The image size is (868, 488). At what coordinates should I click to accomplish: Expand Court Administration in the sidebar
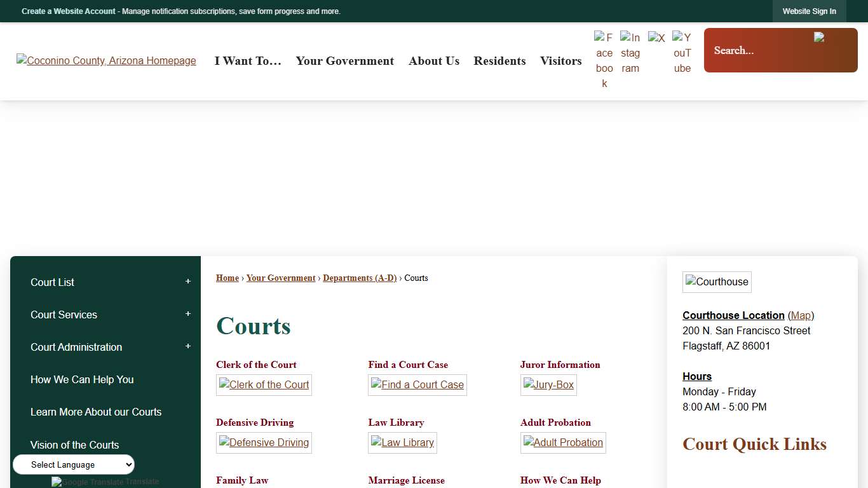tap(187, 346)
